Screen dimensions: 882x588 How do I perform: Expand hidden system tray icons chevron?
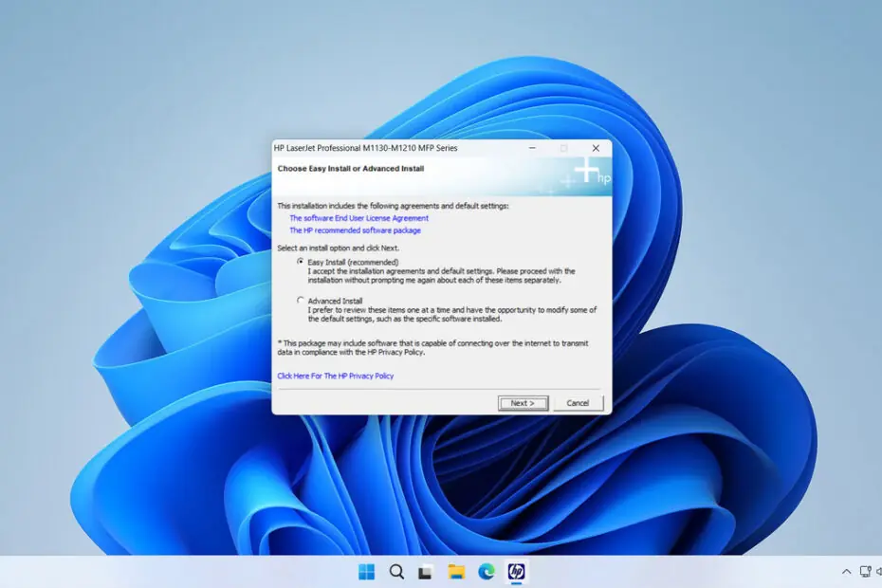[846, 571]
